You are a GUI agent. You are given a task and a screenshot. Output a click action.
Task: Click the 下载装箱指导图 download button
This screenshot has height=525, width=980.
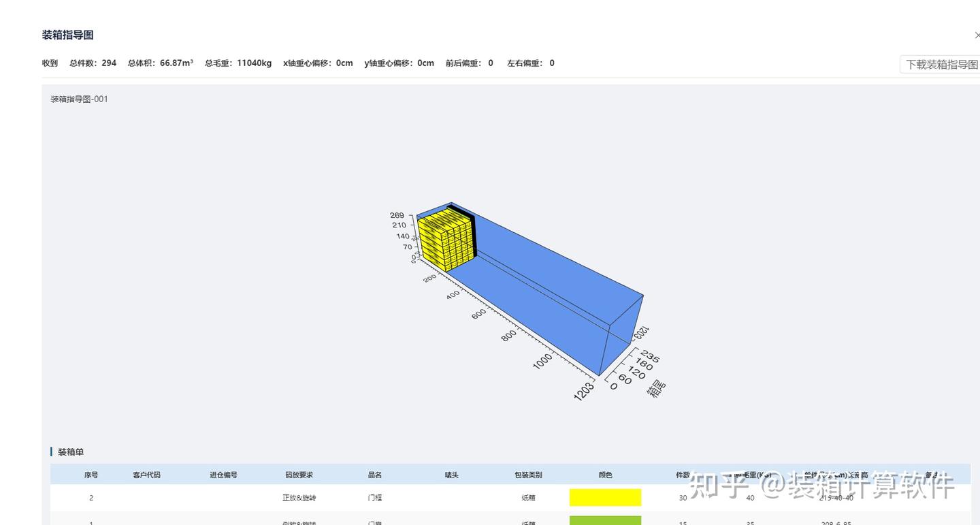coord(941,65)
